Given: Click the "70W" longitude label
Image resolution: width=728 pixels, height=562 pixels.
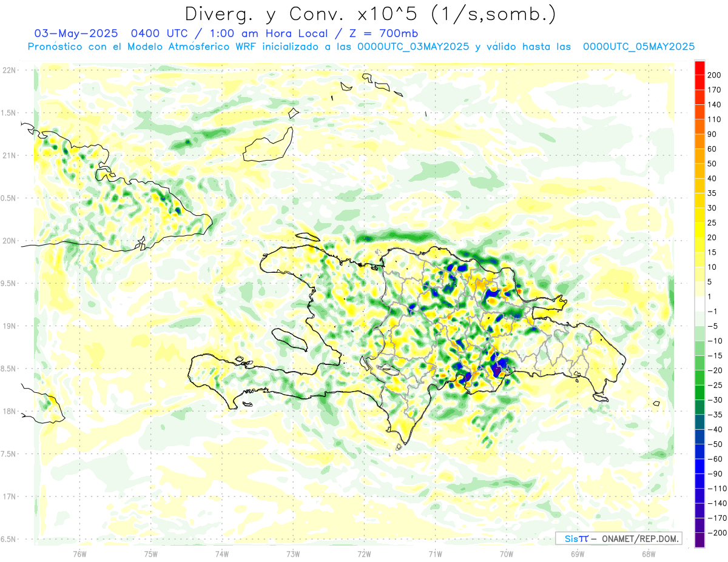Looking at the screenshot, I should click(x=507, y=554).
